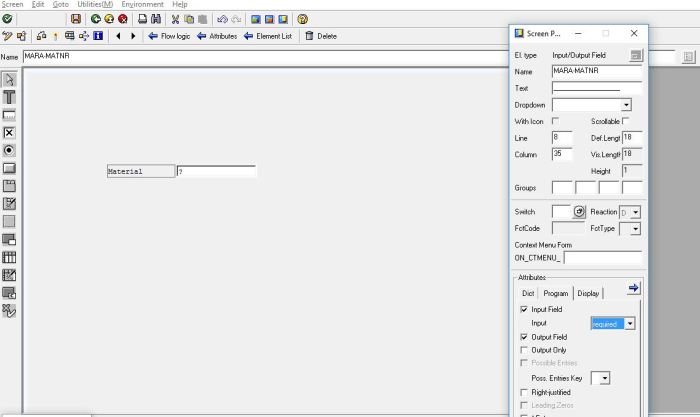Click the Save icon in the top toolbar
Image resolution: width=700 pixels, height=417 pixels.
coord(76,19)
